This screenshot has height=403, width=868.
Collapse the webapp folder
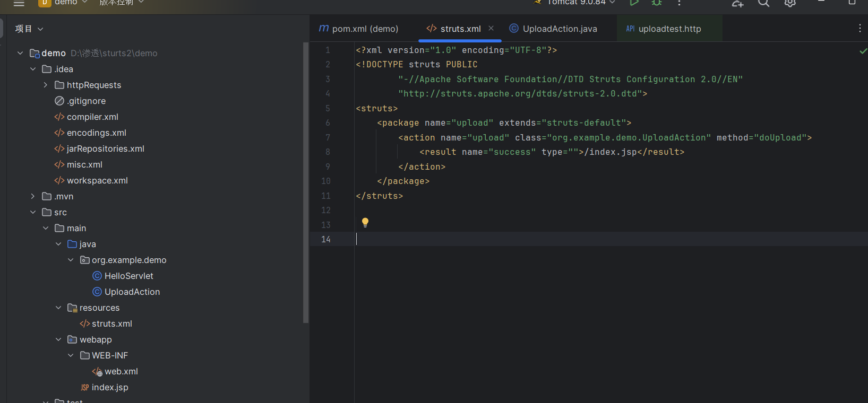[58, 339]
